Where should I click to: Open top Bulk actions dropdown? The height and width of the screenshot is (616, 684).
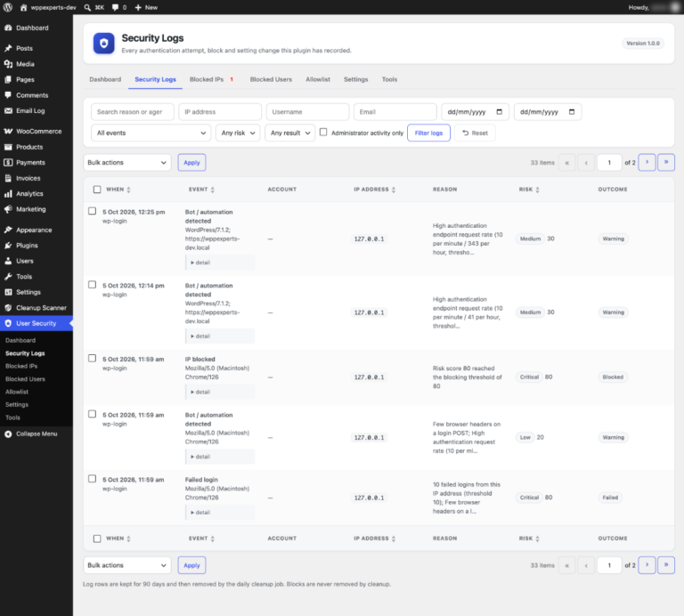[x=127, y=163]
